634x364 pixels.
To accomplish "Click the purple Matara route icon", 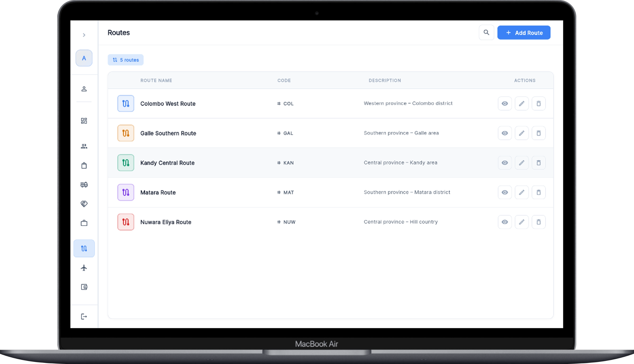I will coord(126,193).
